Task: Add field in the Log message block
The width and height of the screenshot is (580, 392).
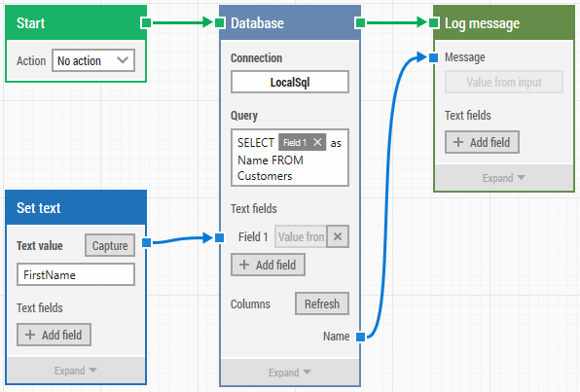Action: point(482,142)
